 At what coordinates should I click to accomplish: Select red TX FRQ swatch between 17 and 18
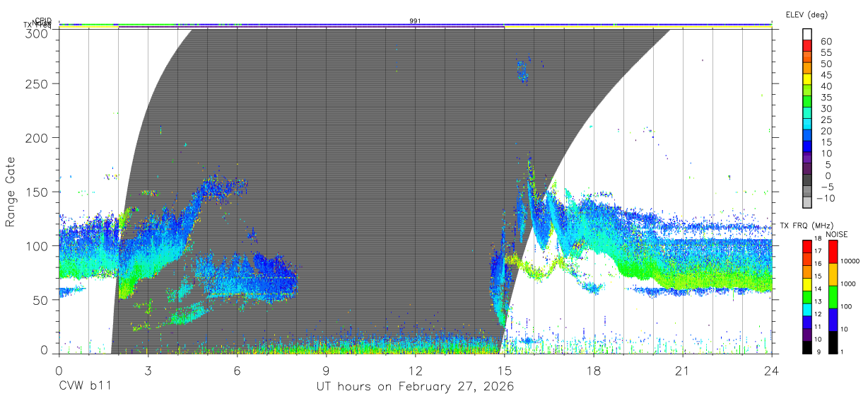807,246
